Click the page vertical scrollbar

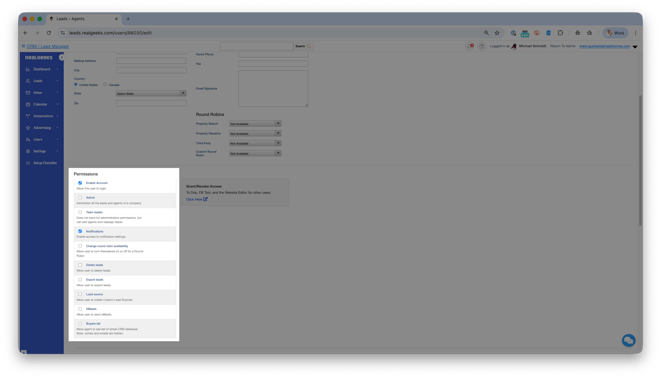click(x=640, y=160)
